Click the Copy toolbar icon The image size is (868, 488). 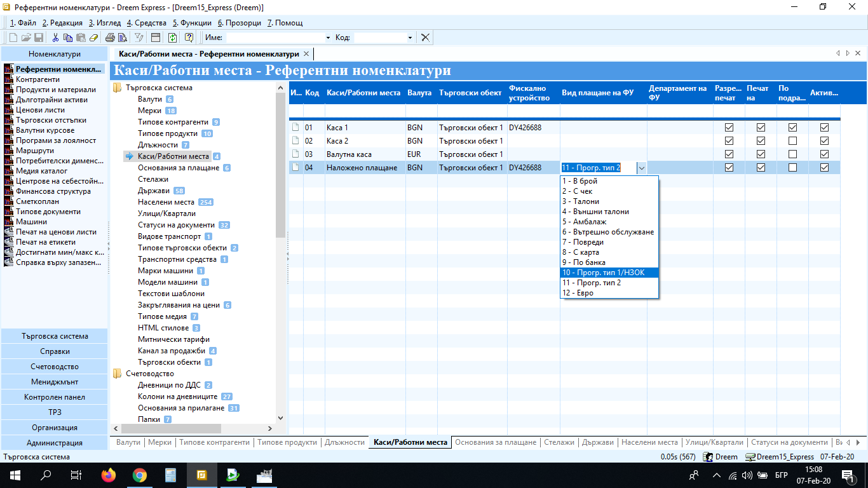click(69, 37)
